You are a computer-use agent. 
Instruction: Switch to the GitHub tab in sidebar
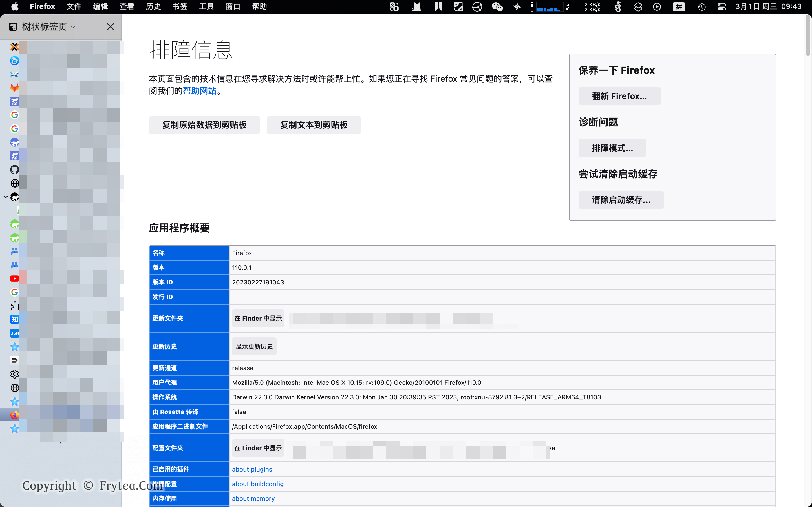tap(14, 170)
